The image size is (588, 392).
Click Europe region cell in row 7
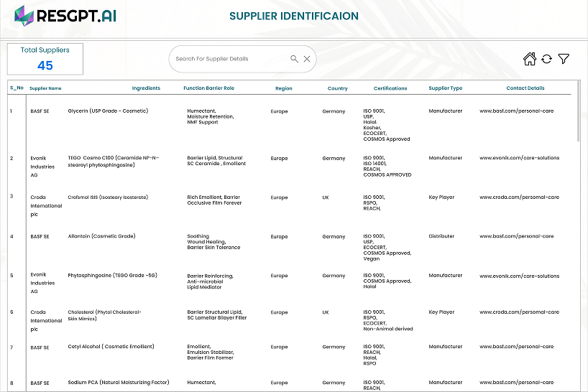(x=280, y=347)
